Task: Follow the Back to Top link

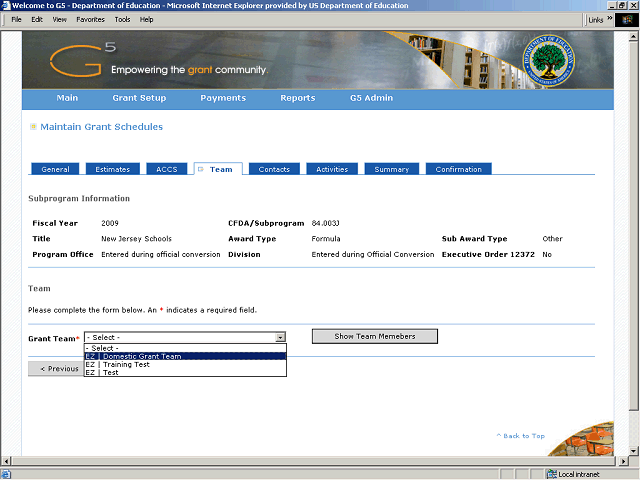Action: click(521, 436)
